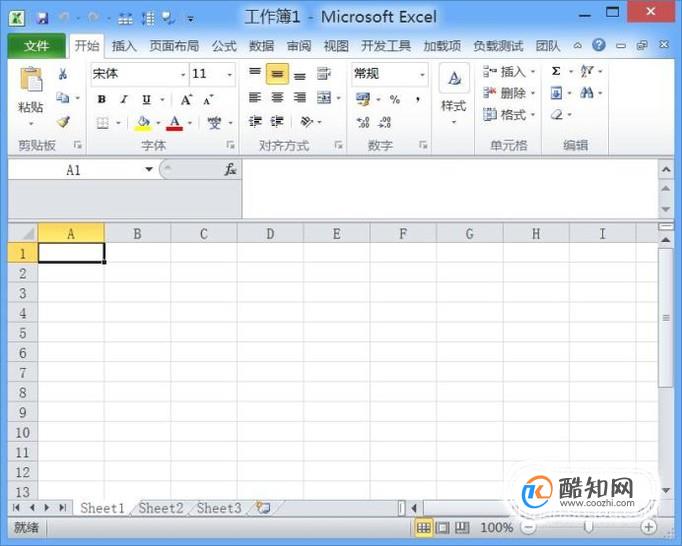Click Merge and Center icon
Screen dimensions: 682x546
[x=324, y=98]
